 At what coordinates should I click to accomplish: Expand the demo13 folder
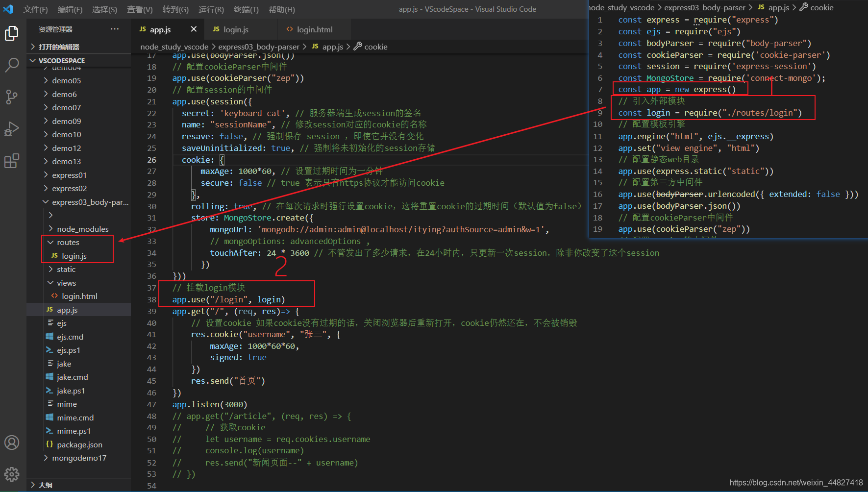[78, 161]
